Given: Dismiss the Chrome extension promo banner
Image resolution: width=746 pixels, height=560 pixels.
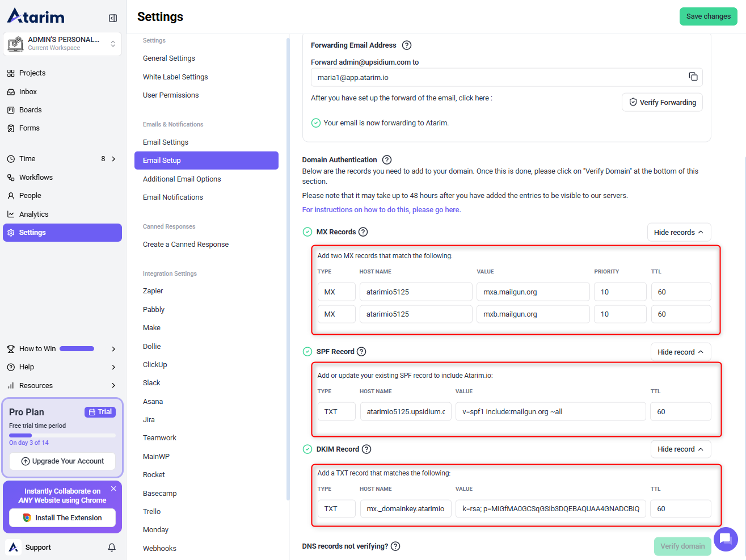Looking at the screenshot, I should pyautogui.click(x=113, y=489).
